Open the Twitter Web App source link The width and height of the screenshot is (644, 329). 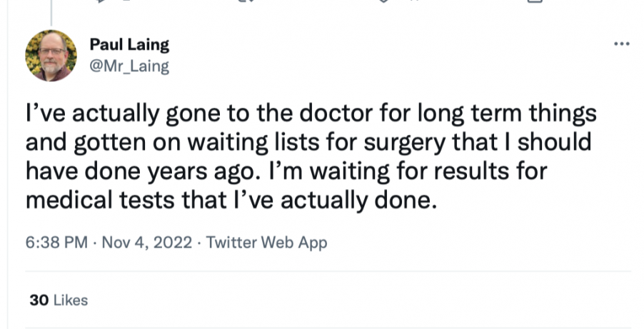pyautogui.click(x=266, y=243)
